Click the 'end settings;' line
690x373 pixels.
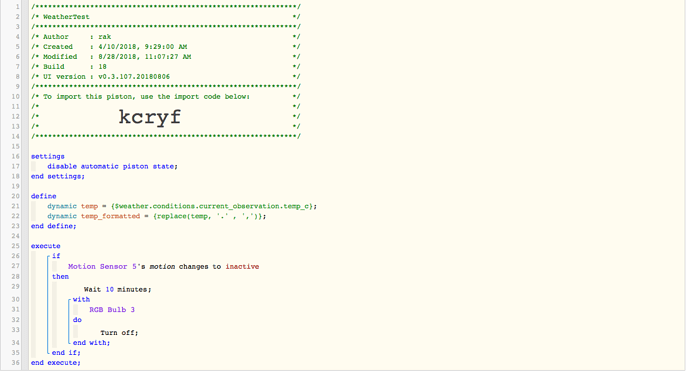[x=58, y=176]
